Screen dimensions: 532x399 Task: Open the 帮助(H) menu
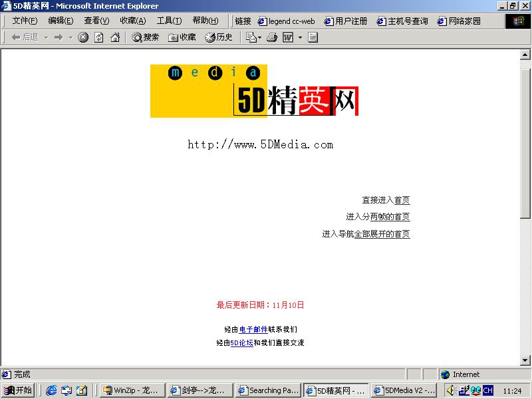(x=205, y=21)
